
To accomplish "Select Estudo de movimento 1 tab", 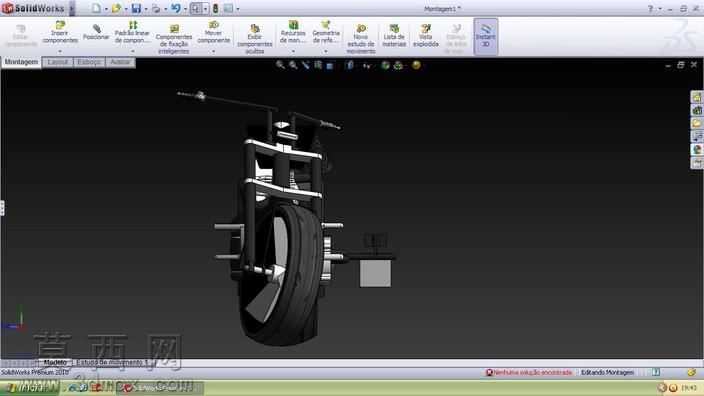I will [113, 362].
